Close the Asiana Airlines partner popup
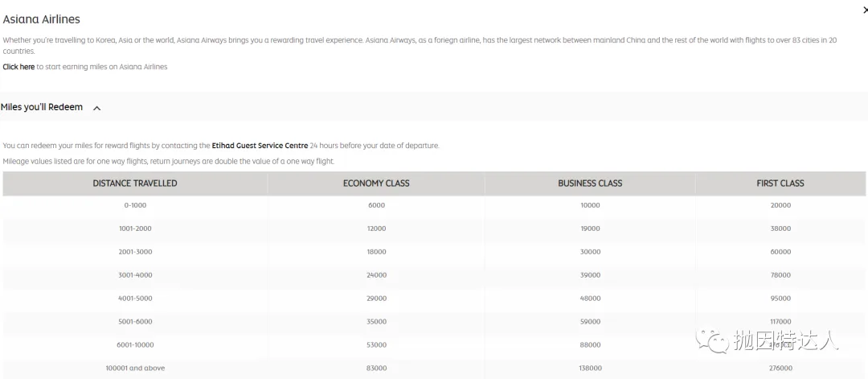 866,10
